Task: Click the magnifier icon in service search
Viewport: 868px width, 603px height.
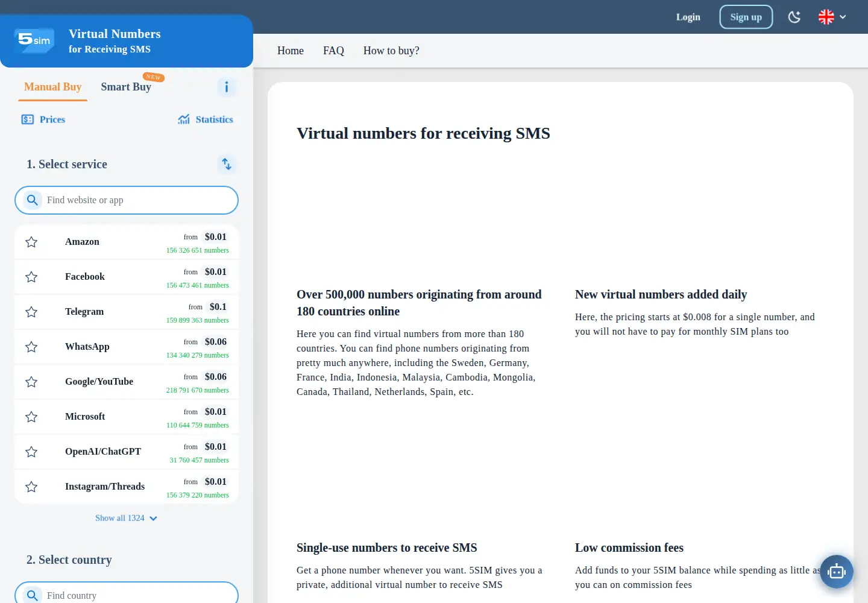Action: point(33,200)
